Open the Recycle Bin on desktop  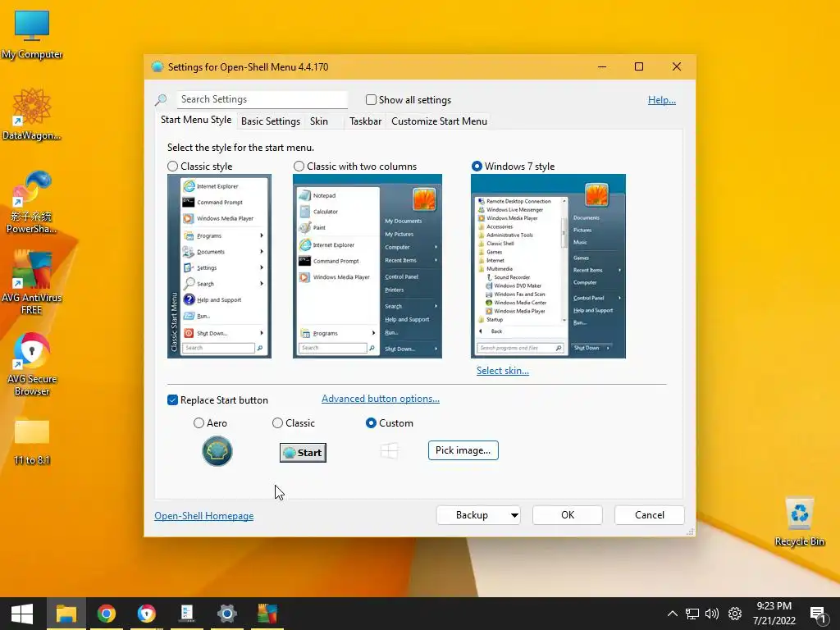pyautogui.click(x=799, y=522)
